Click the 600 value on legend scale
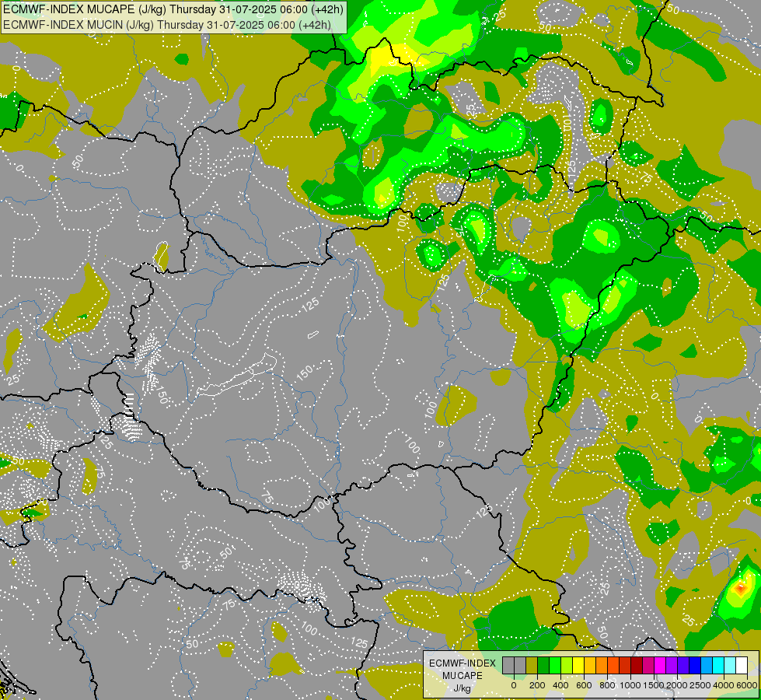 coord(584,685)
